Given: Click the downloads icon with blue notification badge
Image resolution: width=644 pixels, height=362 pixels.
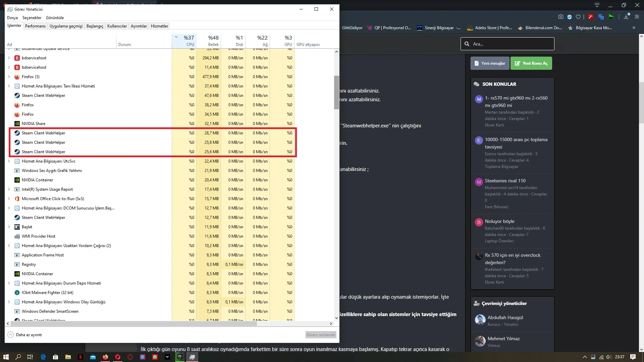Looking at the screenshot, I should (x=626, y=16).
